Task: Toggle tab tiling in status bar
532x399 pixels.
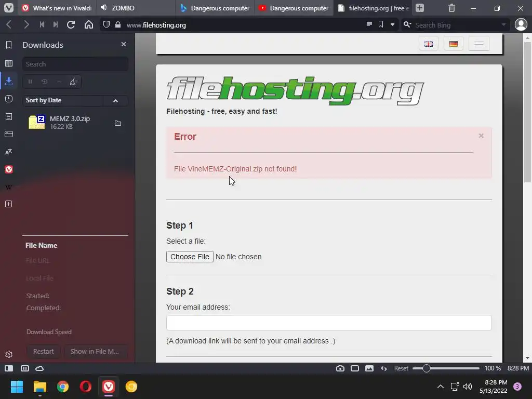Action: tap(25, 368)
